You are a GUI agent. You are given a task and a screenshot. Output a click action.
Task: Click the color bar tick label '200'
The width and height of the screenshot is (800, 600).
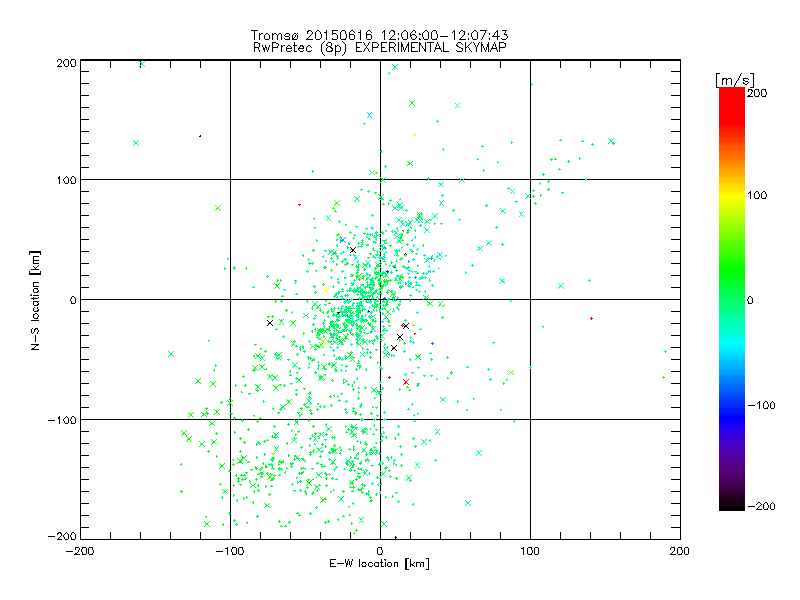[757, 93]
